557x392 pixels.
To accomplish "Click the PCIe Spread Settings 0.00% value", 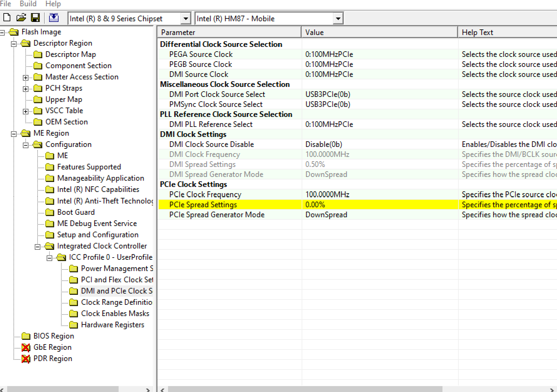I will tap(315, 205).
